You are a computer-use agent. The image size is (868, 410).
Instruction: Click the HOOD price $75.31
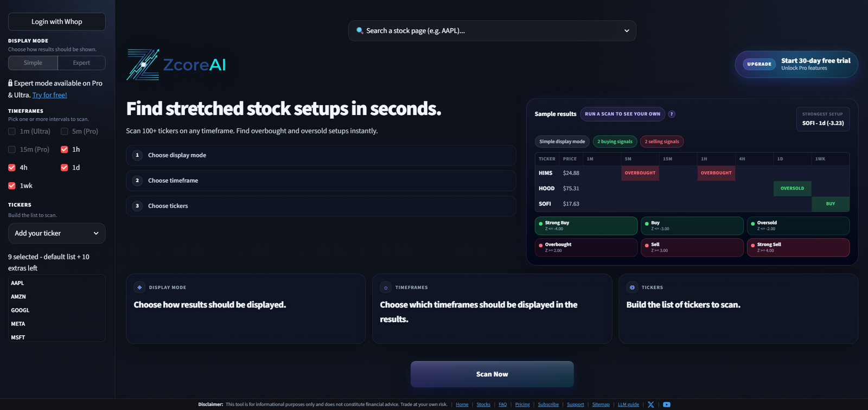[x=571, y=188]
